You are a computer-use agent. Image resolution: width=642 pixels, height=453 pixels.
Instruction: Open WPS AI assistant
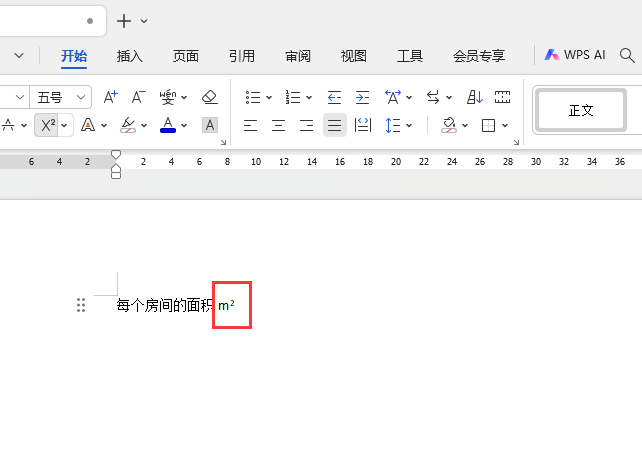click(574, 55)
